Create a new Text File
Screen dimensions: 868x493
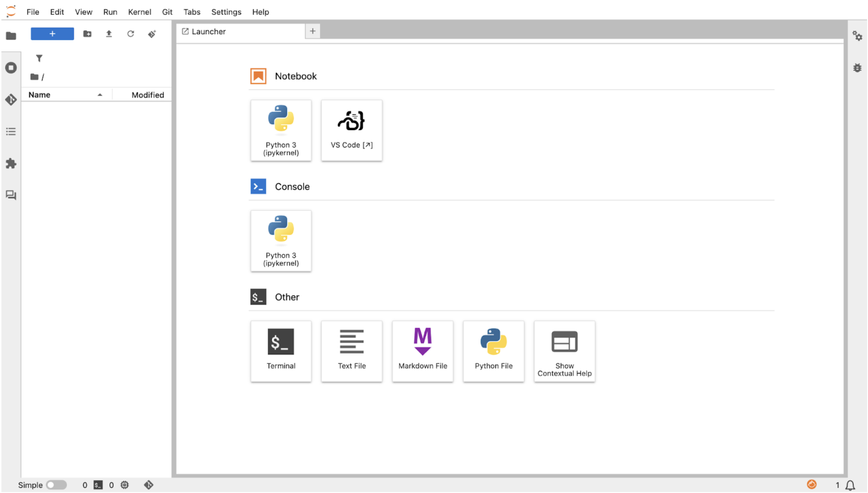click(x=351, y=351)
